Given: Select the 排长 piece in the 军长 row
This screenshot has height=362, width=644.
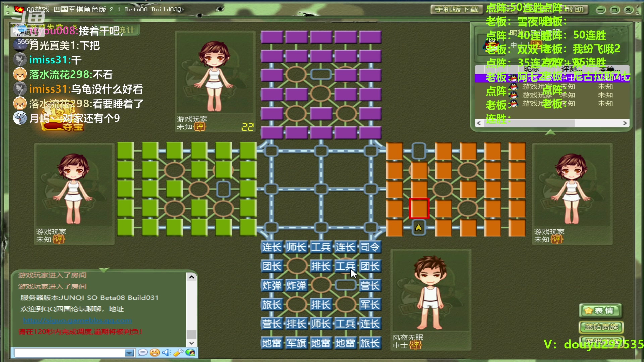Looking at the screenshot, I should pyautogui.click(x=321, y=305).
